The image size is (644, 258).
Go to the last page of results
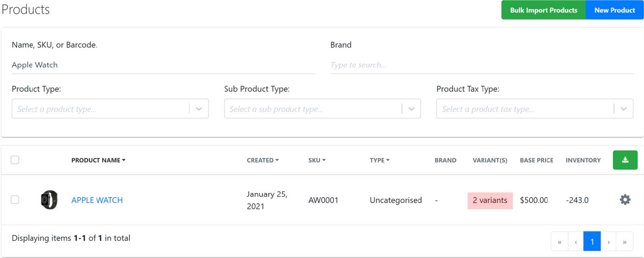[x=625, y=241]
